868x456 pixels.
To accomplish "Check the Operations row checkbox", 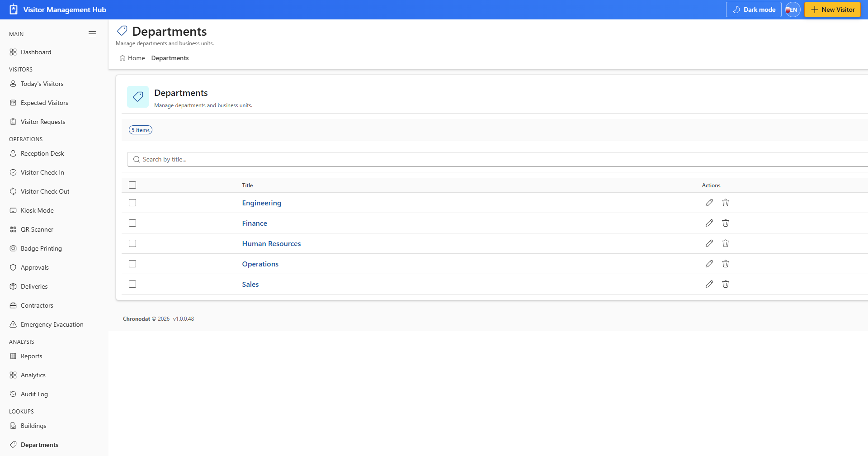I will tap(132, 264).
